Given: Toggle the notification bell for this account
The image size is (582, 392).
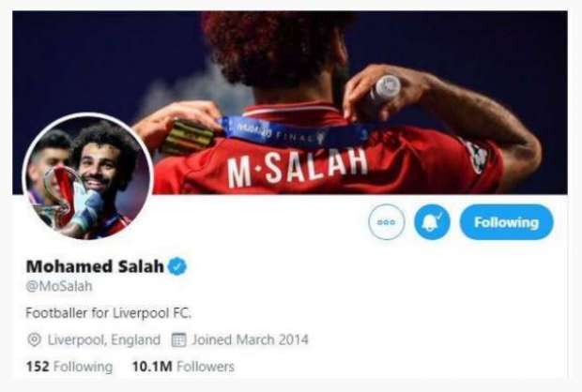Looking at the screenshot, I should [x=432, y=222].
